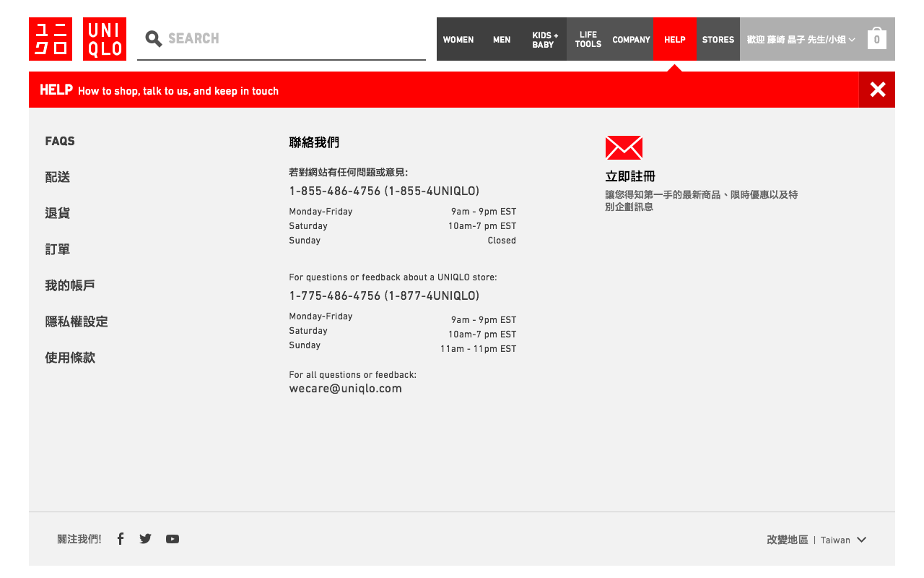
Task: Click the wecare@uniqlo.com email link
Action: click(345, 389)
